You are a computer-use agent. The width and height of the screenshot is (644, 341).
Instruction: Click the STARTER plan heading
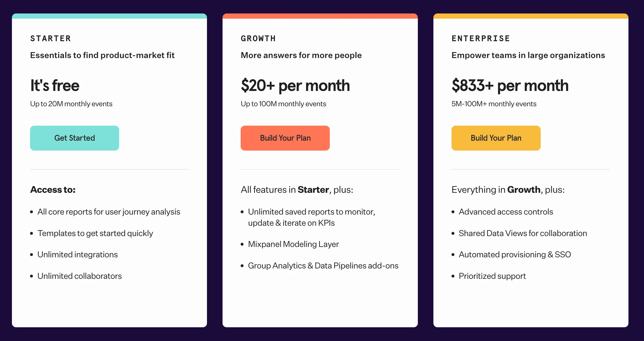(x=51, y=39)
